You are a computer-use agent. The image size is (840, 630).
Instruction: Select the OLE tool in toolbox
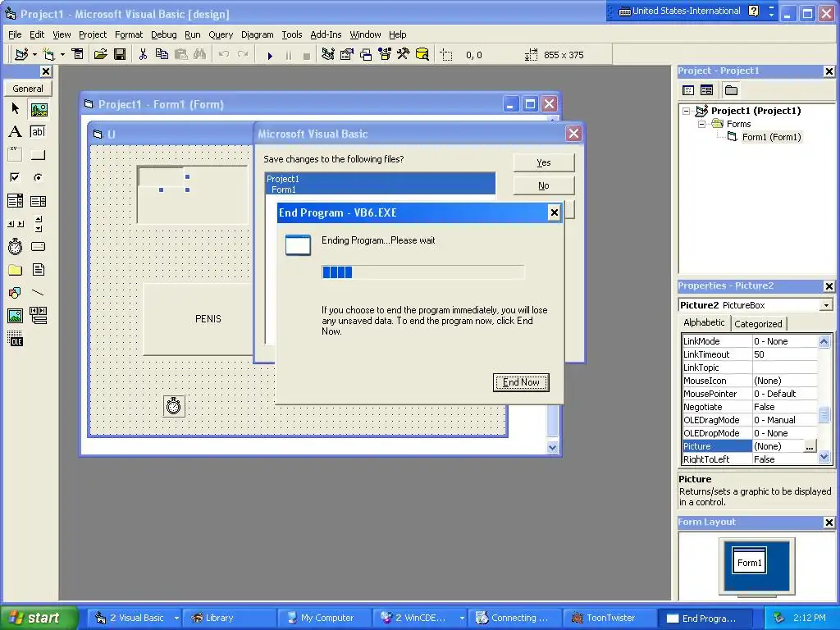[x=15, y=339]
